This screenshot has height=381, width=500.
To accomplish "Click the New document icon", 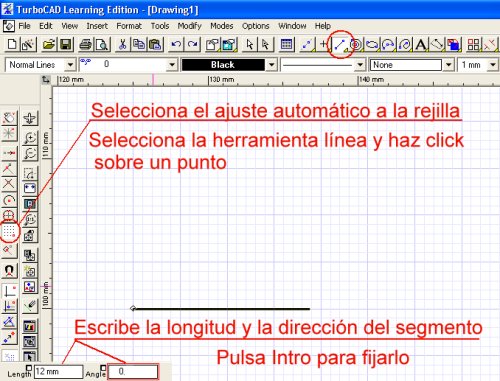I will pyautogui.click(x=12, y=44).
